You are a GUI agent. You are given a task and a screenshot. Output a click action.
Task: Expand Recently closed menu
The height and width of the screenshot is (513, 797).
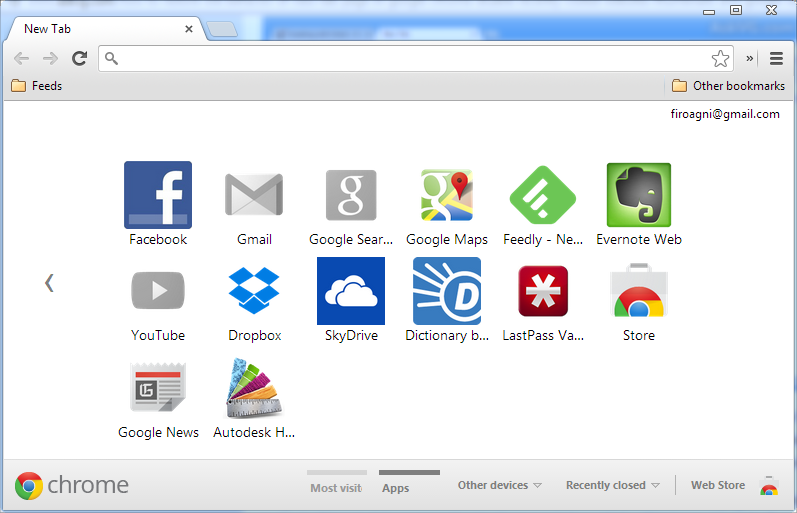(x=612, y=486)
